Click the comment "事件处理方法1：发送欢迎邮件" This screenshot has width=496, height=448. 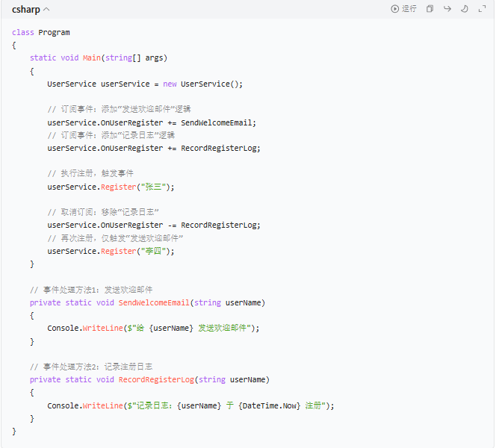click(x=91, y=290)
